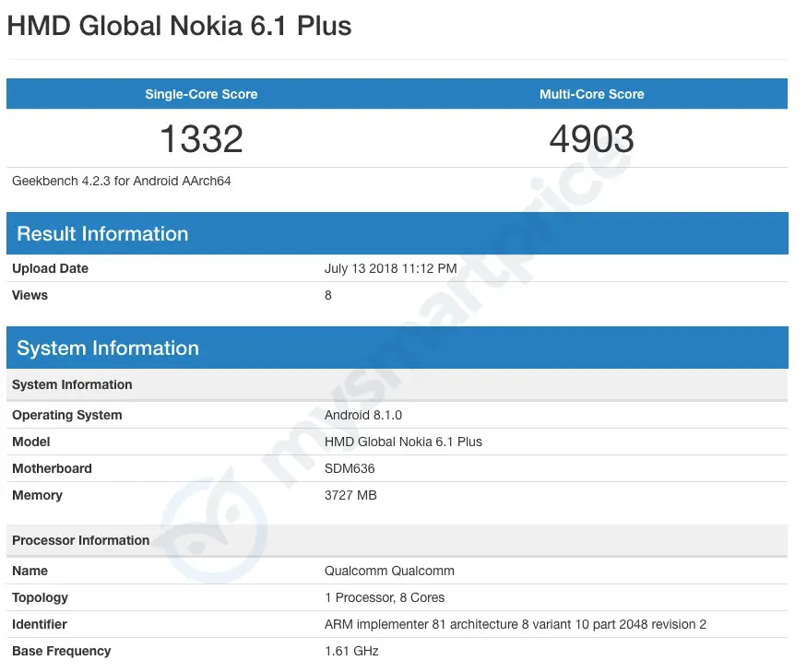Select the Multi-Core Score header
Viewport: 807px width, 672px height.
pos(591,94)
